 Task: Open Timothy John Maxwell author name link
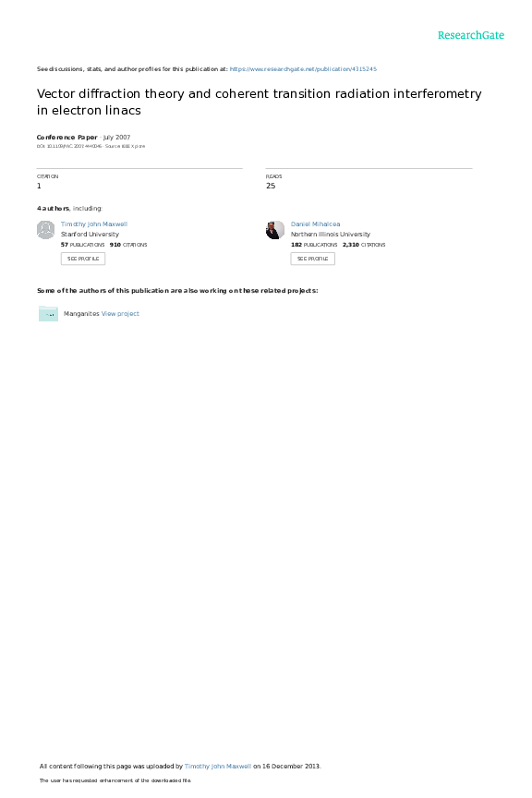pyautogui.click(x=94, y=224)
